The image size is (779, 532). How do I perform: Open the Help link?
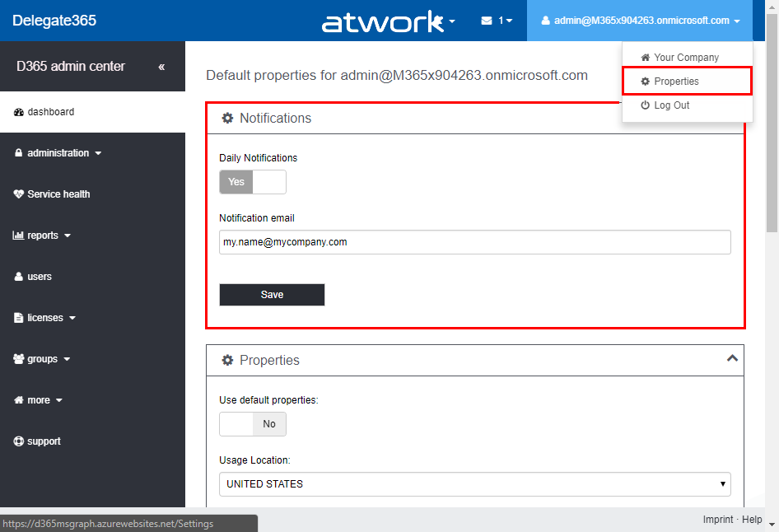[752, 519]
